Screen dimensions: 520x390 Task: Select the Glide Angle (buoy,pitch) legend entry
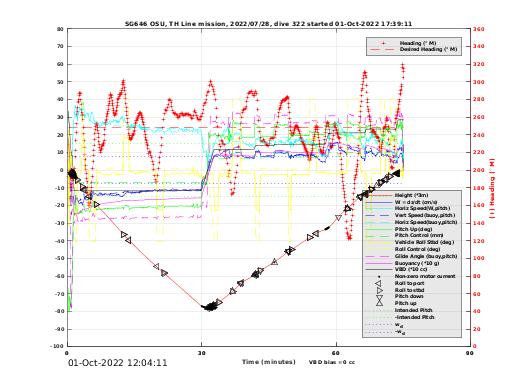[411, 256]
